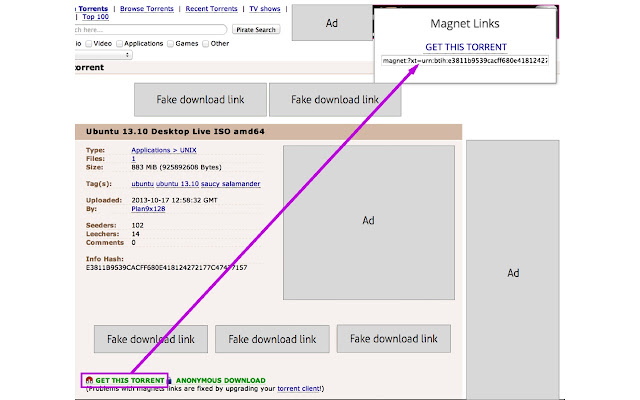Click the magnet icon beside GET THIS TORRENT
The height and width of the screenshot is (400, 640).
click(89, 380)
